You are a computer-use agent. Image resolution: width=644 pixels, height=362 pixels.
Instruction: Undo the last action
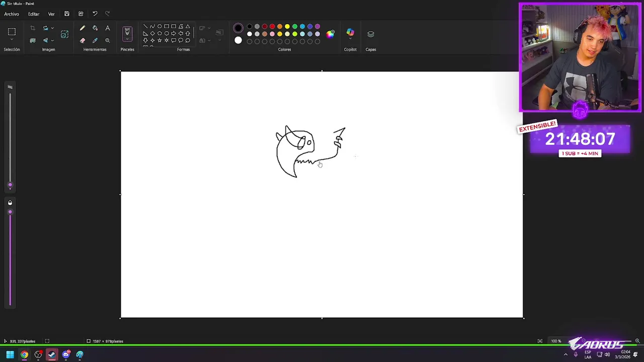pyautogui.click(x=95, y=14)
